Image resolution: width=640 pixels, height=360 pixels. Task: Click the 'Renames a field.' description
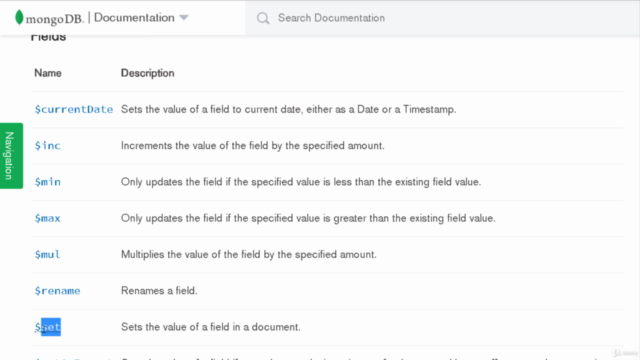click(x=159, y=291)
